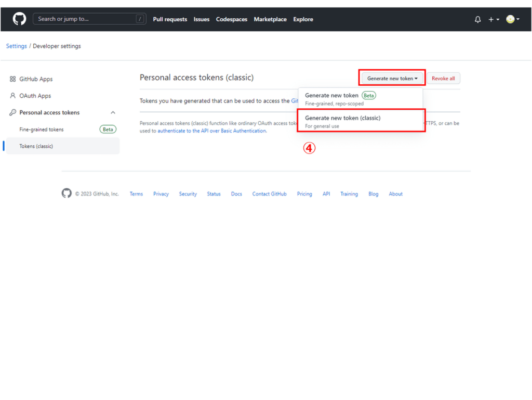Choose Generate new token Beta option

point(361,99)
